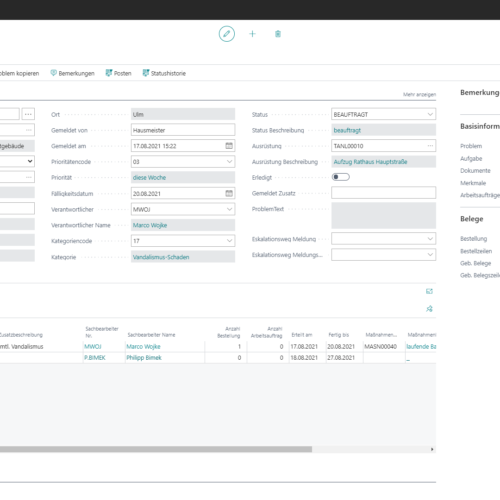Open calendar picker for Gemeldet am
This screenshot has height=500, width=500.
point(229,146)
